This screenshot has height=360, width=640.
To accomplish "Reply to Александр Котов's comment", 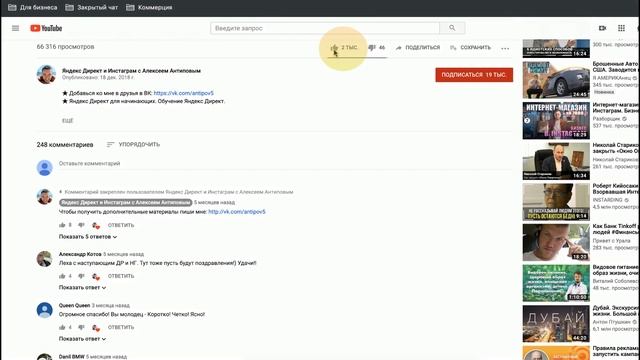I will 121,276.
